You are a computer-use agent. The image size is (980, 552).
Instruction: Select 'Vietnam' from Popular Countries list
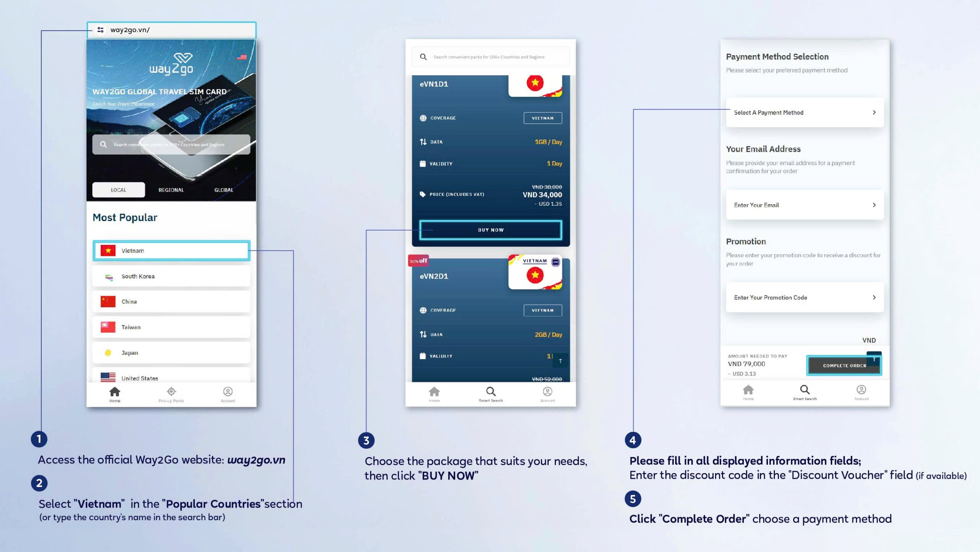(x=171, y=250)
